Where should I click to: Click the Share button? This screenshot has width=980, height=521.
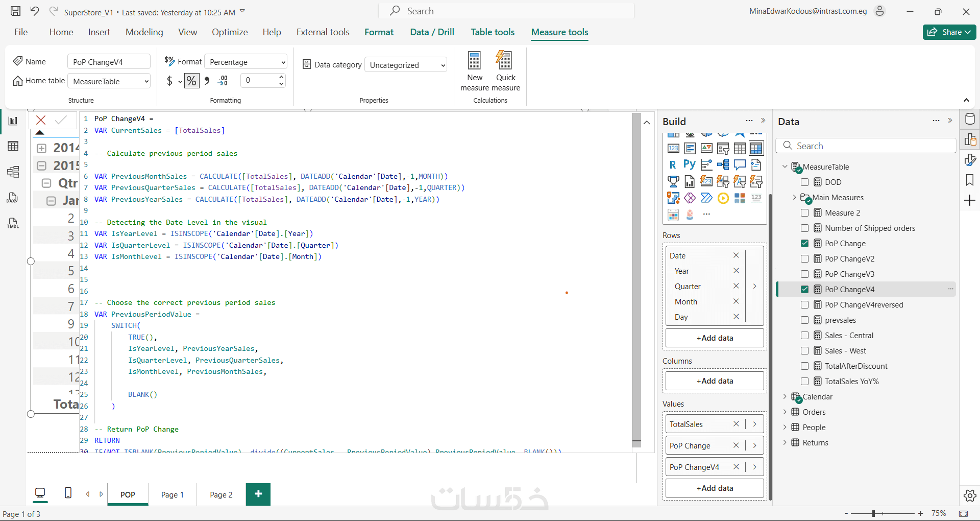[x=949, y=32]
